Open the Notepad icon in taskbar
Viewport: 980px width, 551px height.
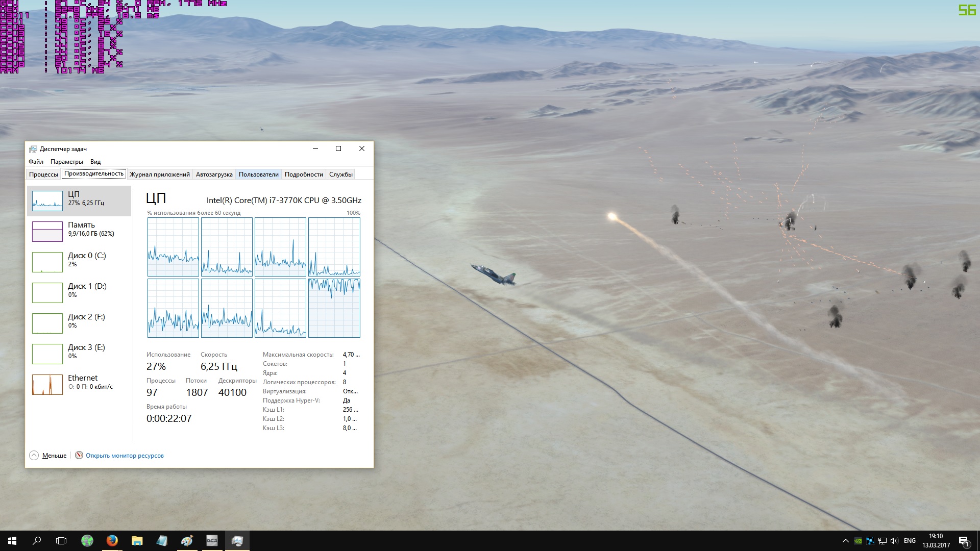coord(162,541)
